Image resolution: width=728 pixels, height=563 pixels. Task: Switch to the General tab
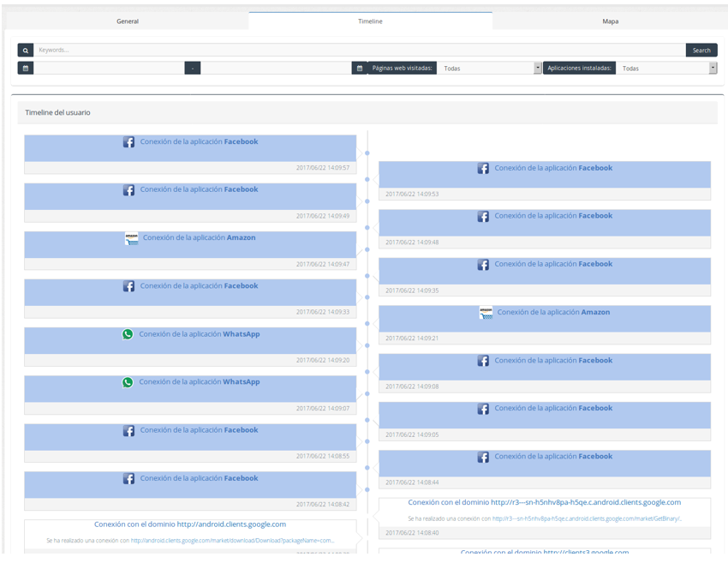[128, 21]
